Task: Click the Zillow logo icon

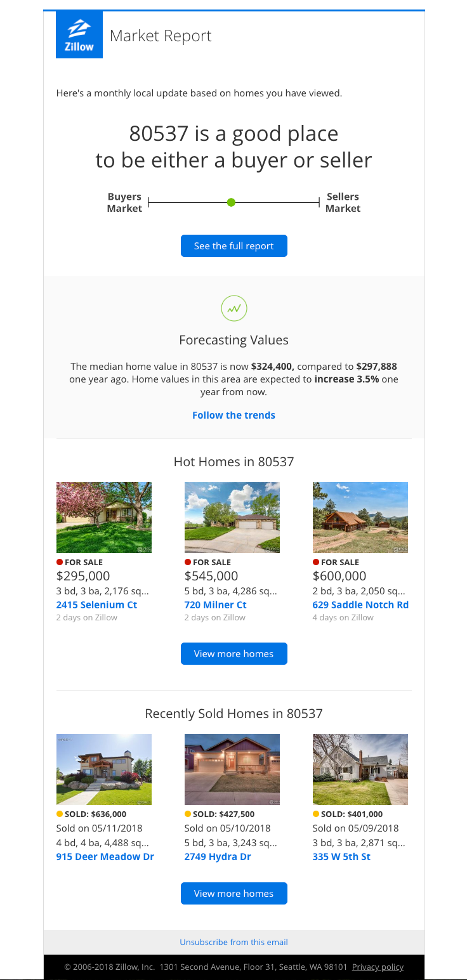Action: coord(79,35)
